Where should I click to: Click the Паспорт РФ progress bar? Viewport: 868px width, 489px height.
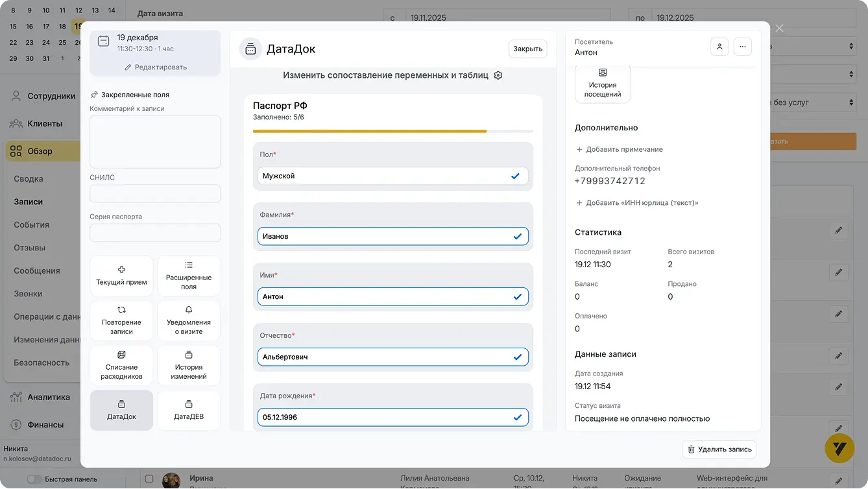point(392,131)
